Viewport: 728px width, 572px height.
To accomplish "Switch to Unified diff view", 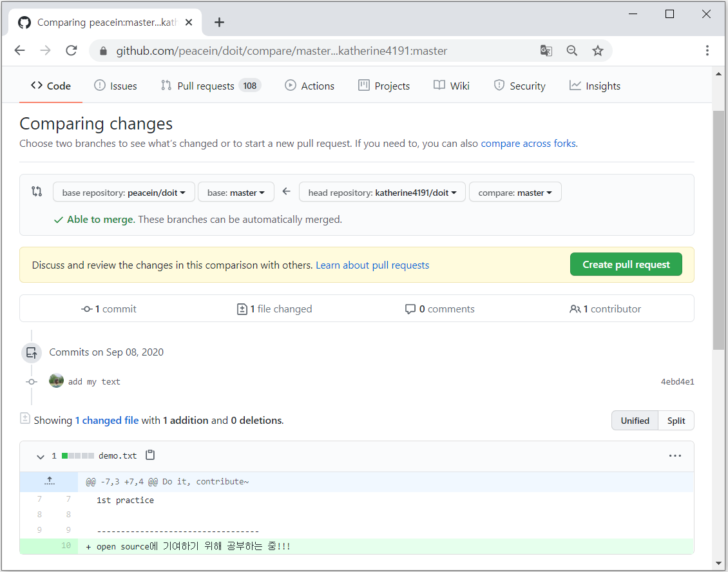I will 635,421.
